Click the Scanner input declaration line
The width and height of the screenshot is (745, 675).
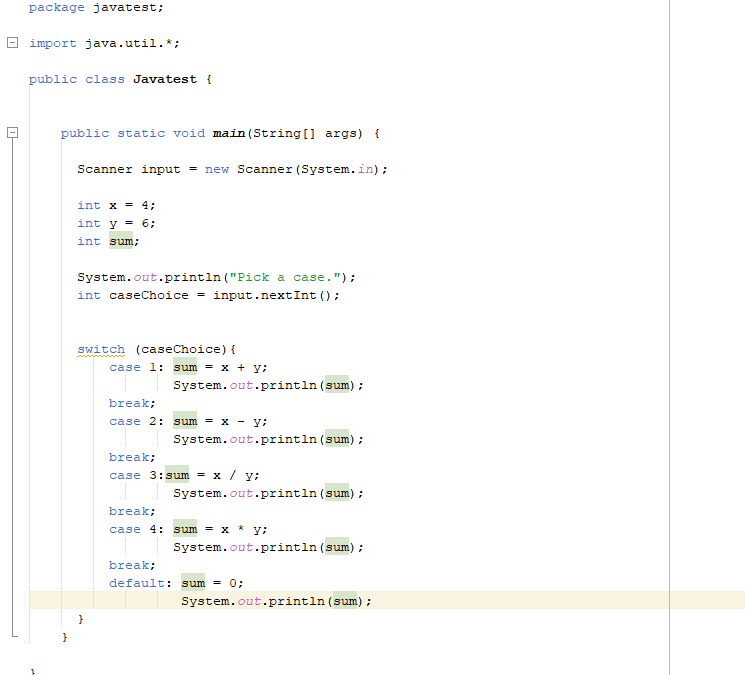(232, 169)
